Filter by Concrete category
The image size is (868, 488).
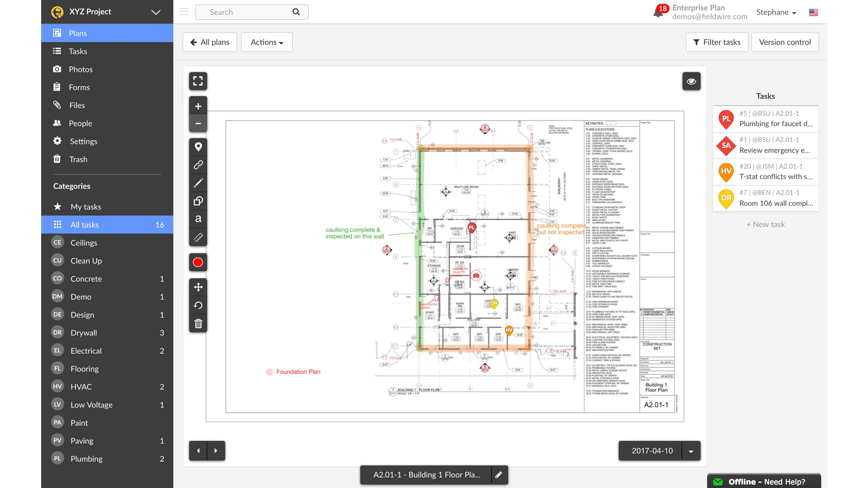pyautogui.click(x=107, y=279)
